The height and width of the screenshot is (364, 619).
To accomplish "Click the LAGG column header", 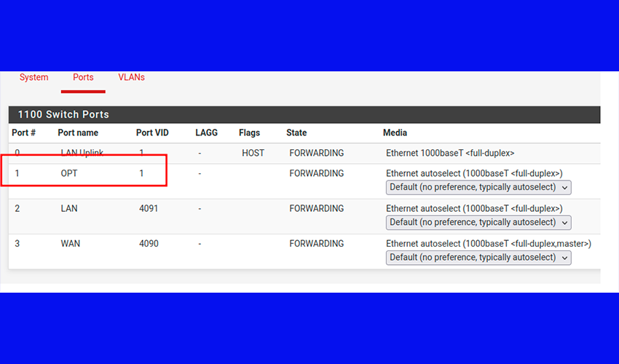I will 207,132.
